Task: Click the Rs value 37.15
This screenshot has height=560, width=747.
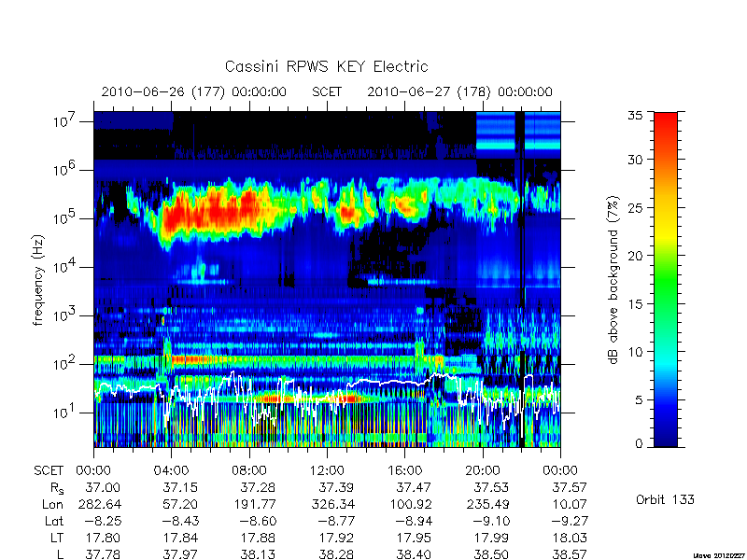Action: pos(180,487)
